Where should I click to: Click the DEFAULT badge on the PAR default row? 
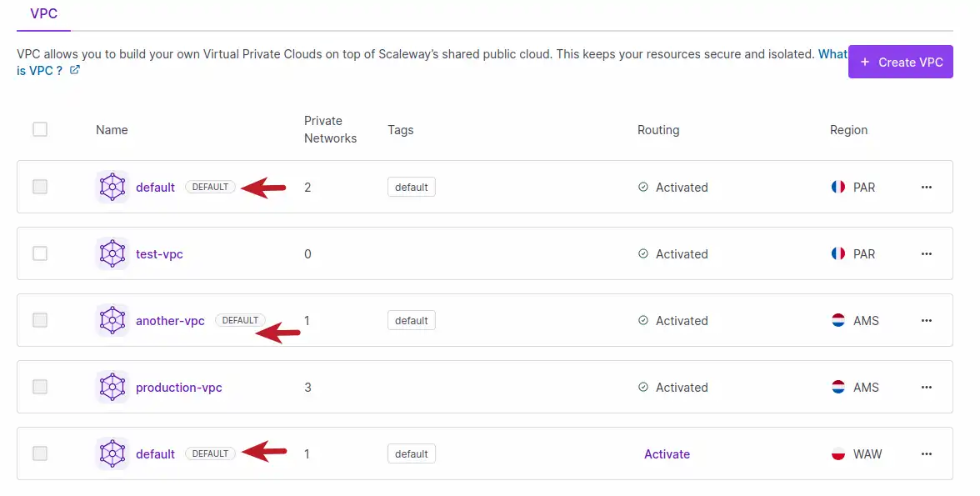210,187
